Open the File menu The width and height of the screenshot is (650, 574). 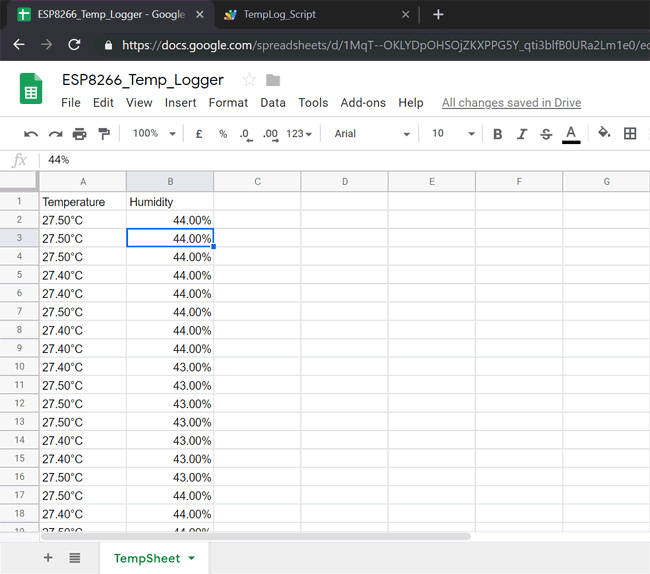pyautogui.click(x=71, y=103)
